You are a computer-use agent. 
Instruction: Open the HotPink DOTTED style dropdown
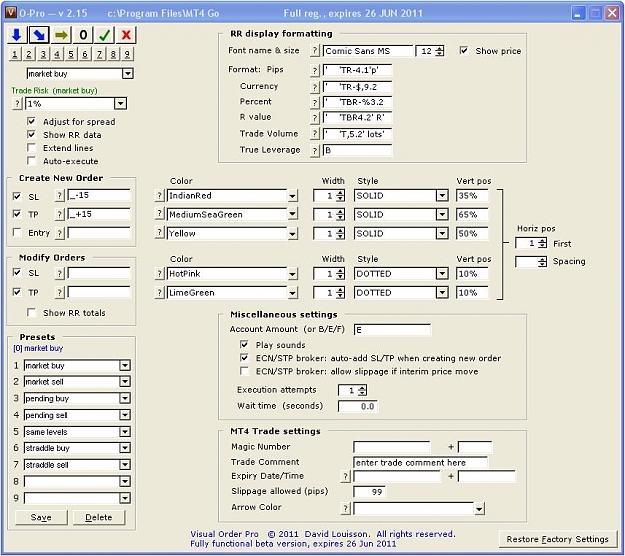click(442, 274)
